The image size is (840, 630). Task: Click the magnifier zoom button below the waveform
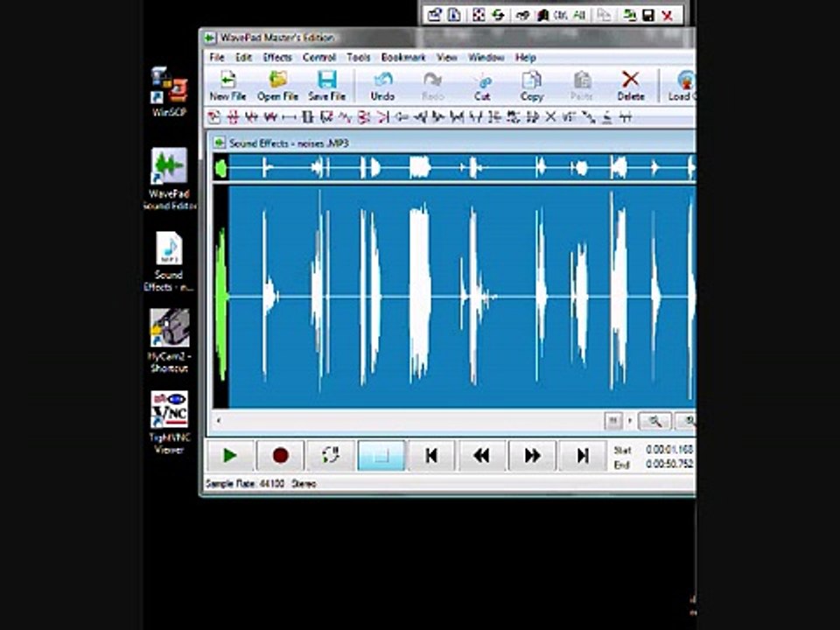(x=654, y=421)
